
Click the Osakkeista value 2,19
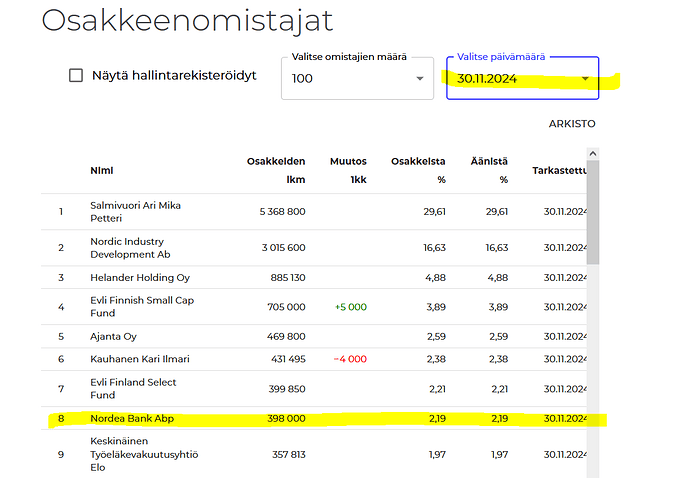point(437,419)
